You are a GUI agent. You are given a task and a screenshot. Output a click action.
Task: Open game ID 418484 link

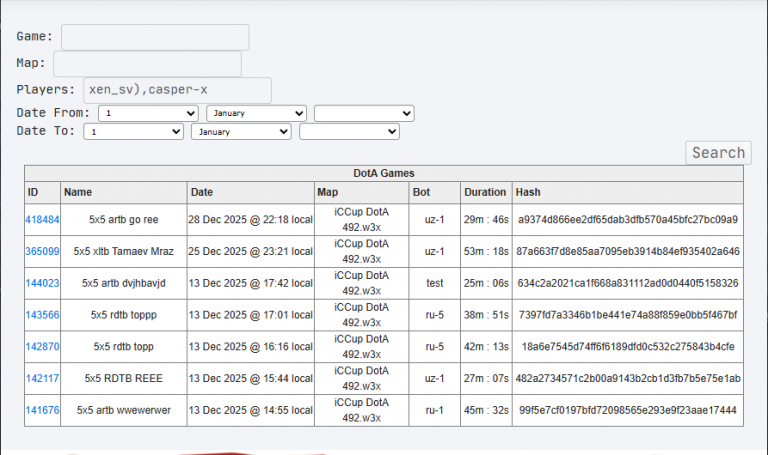point(42,220)
